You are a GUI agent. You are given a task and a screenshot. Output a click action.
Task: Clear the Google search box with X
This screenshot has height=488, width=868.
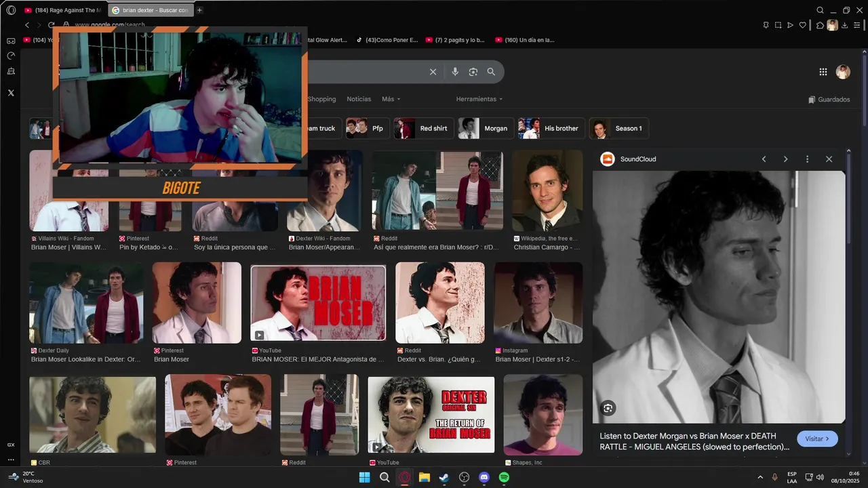click(433, 72)
